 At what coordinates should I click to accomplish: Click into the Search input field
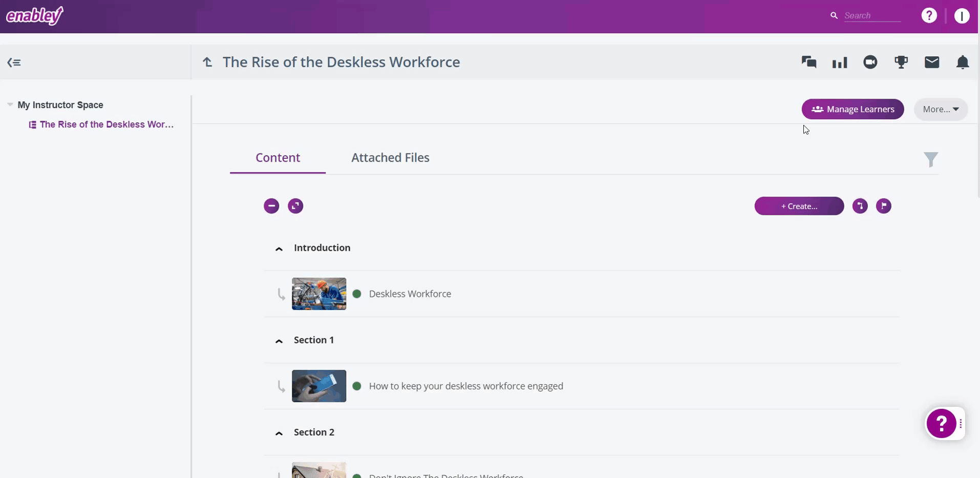pos(871,16)
